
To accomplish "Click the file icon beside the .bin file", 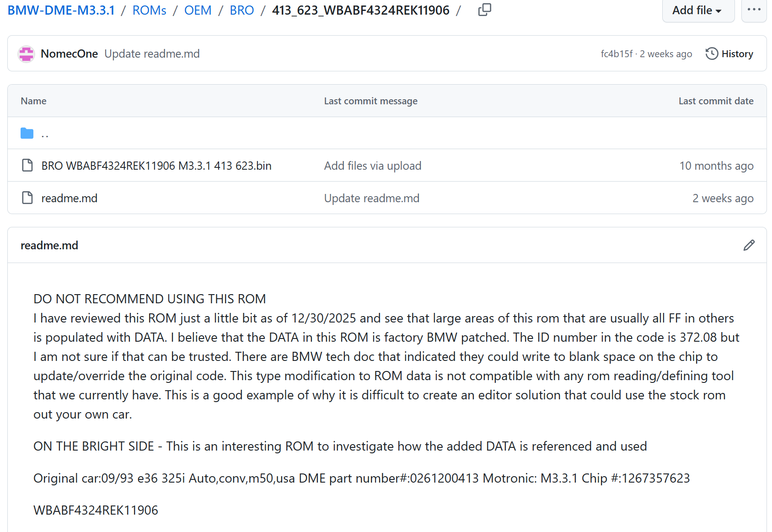I will point(27,165).
